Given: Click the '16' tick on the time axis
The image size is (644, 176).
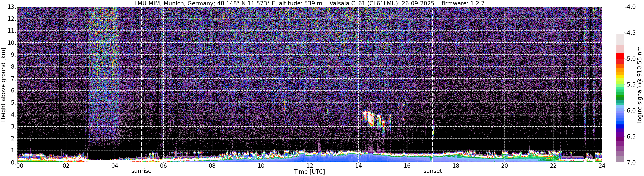Looking at the screenshot, I should point(407,166).
